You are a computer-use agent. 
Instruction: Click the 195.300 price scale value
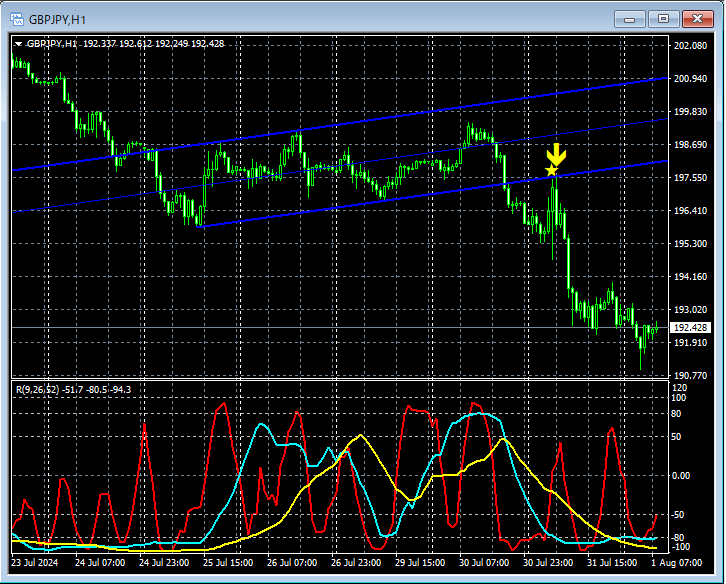(690, 244)
